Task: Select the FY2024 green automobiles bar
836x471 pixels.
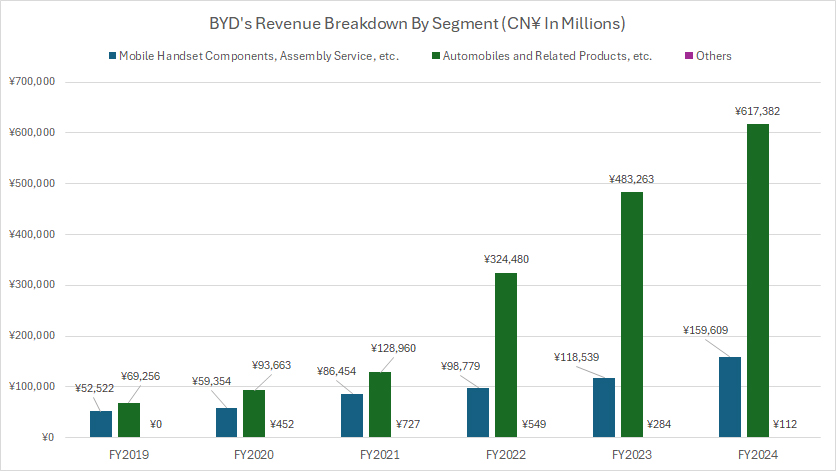Action: click(x=758, y=281)
